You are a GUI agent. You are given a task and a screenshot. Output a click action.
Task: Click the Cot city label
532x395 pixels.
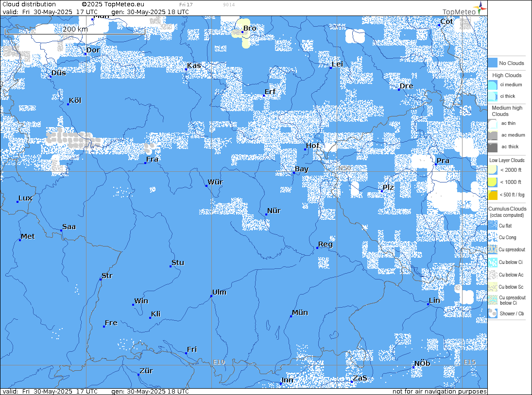pos(446,21)
